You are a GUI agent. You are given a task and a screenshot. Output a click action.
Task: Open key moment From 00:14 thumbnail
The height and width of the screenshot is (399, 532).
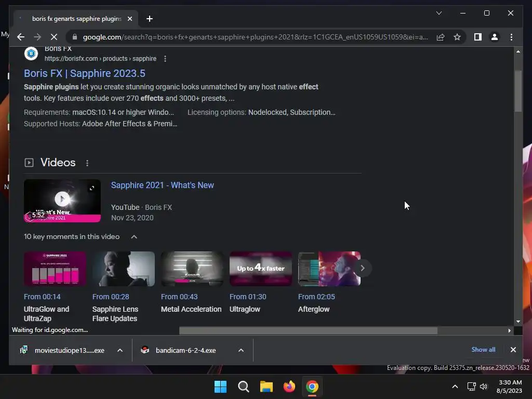55,269
